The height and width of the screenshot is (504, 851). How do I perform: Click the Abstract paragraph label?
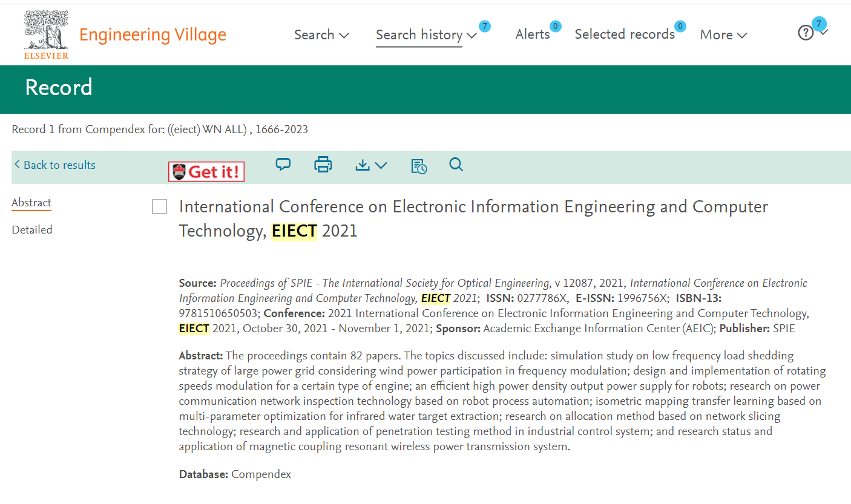pos(201,356)
